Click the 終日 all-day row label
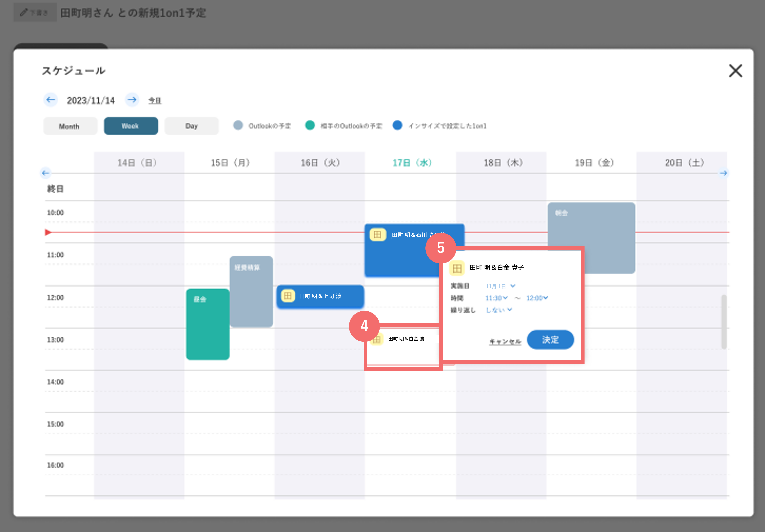This screenshot has width=765, height=532. click(x=55, y=189)
